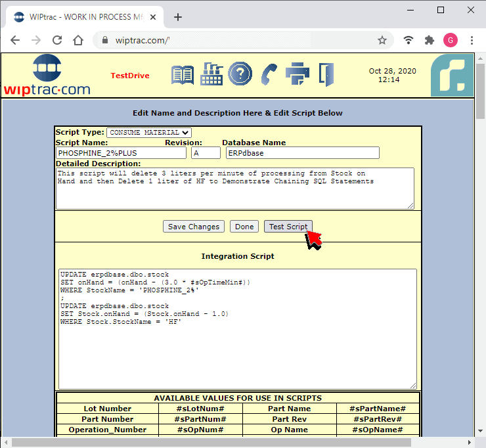This screenshot has height=448, width=486.
Task: Click the printer icon
Action: [298, 74]
